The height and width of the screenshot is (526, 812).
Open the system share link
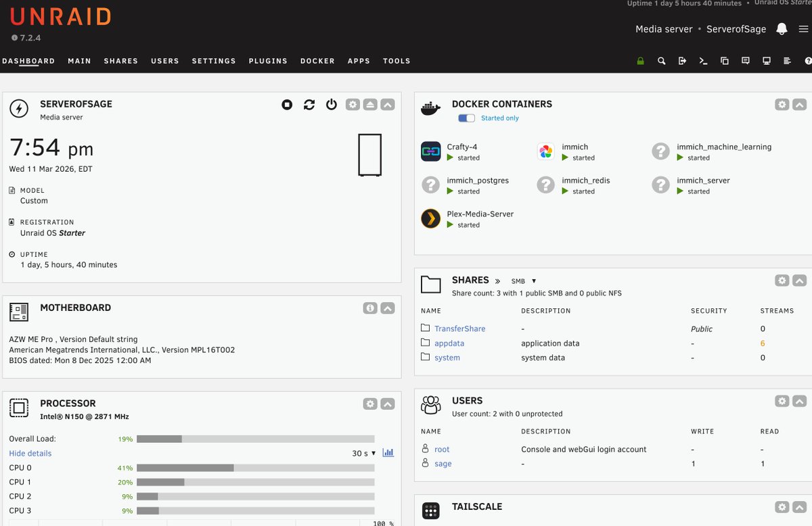point(447,358)
